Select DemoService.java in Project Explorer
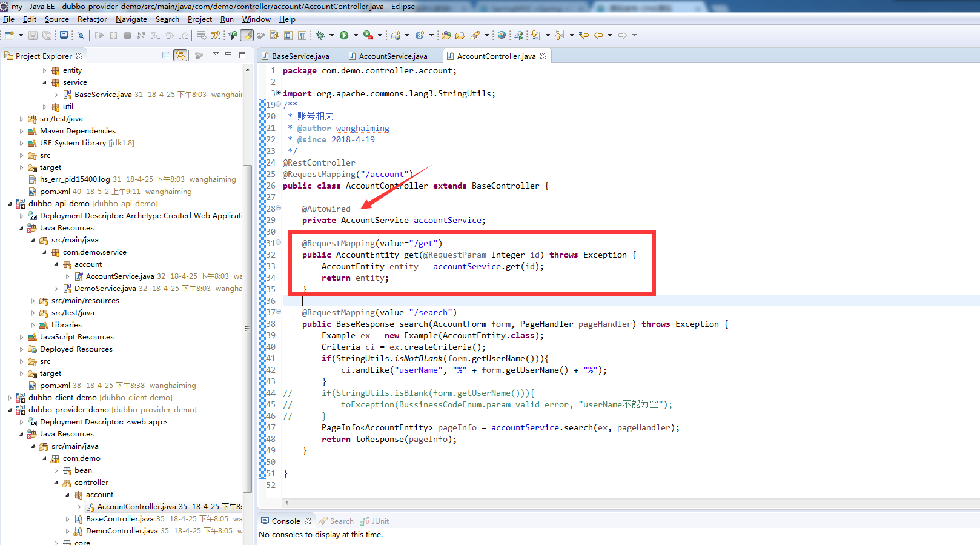This screenshot has height=545, width=980. pos(105,289)
